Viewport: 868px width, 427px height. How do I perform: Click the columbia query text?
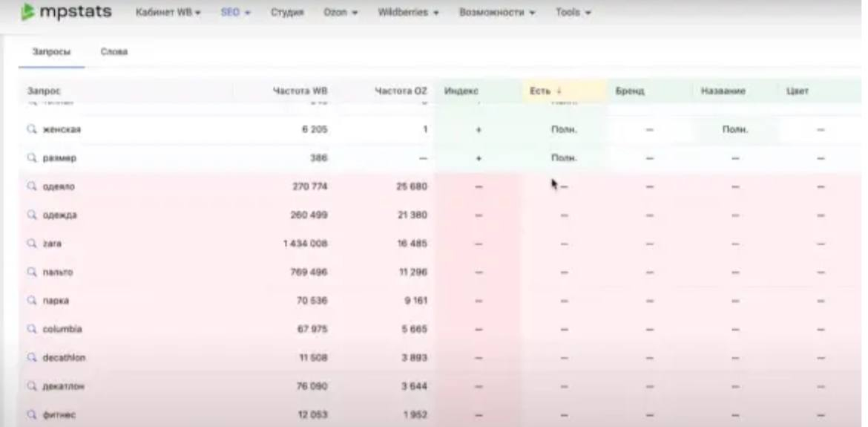pyautogui.click(x=62, y=329)
